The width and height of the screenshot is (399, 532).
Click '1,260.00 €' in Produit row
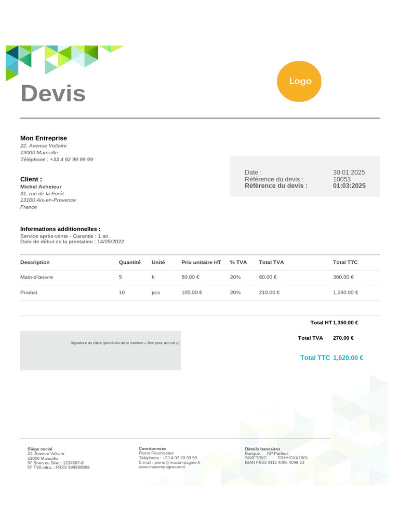(345, 292)
